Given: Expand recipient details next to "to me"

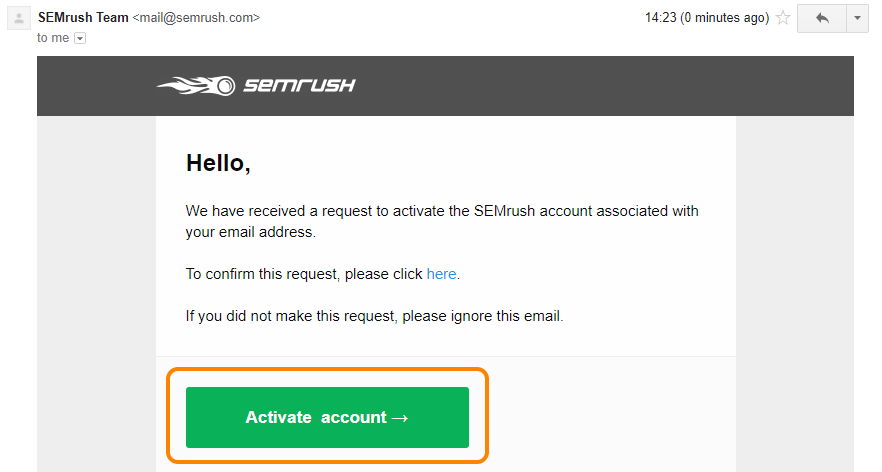Looking at the screenshot, I should 80,38.
